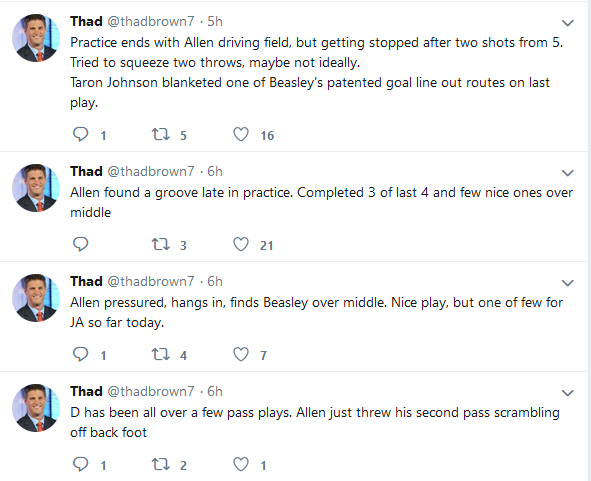Expand the menu on 'found a groove' tweet
The image size is (591, 481).
point(568,173)
